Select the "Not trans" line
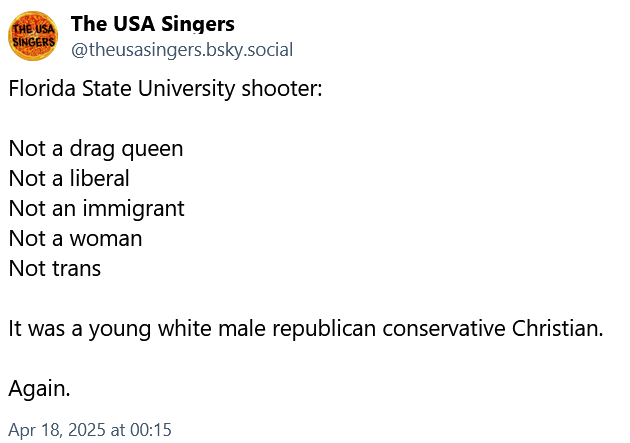Image resolution: width=630 pixels, height=443 pixels. point(55,269)
